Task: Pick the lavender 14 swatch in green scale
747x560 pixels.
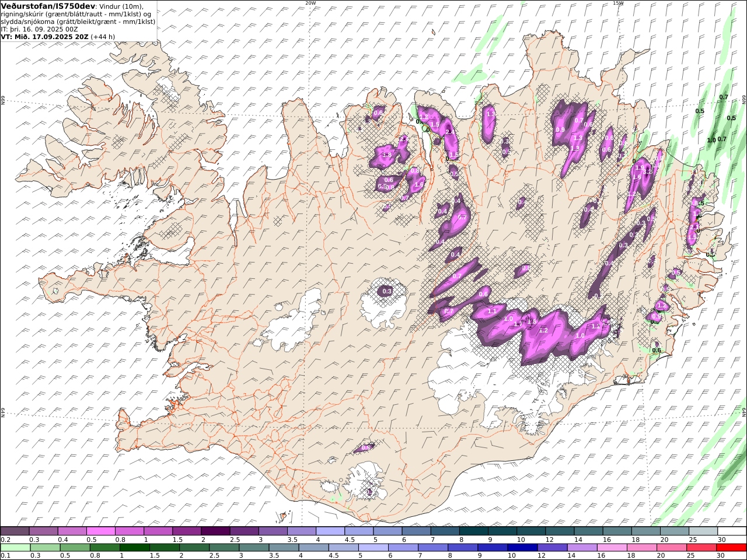Action: pos(582,548)
